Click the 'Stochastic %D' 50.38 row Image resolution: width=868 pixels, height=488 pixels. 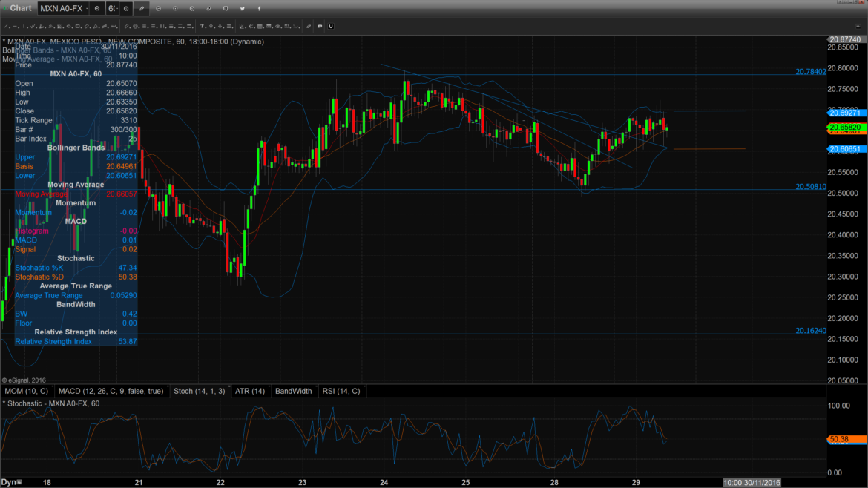76,277
